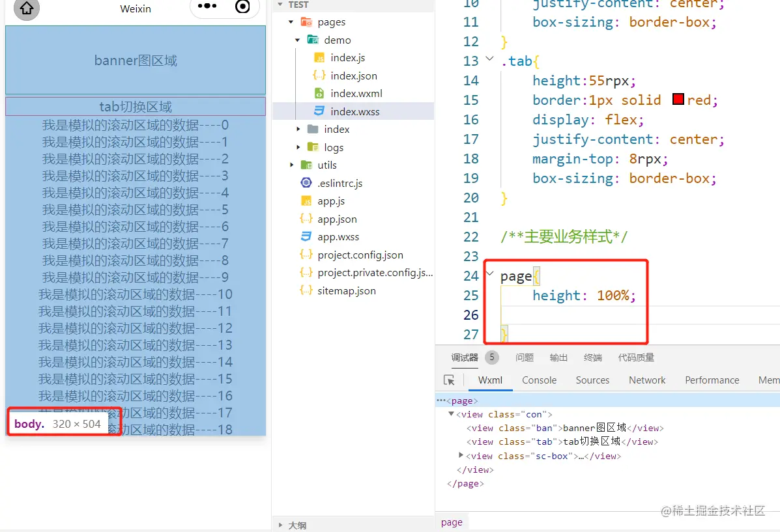Click the index.wxss file icon
The height and width of the screenshot is (532, 780).
(x=319, y=111)
